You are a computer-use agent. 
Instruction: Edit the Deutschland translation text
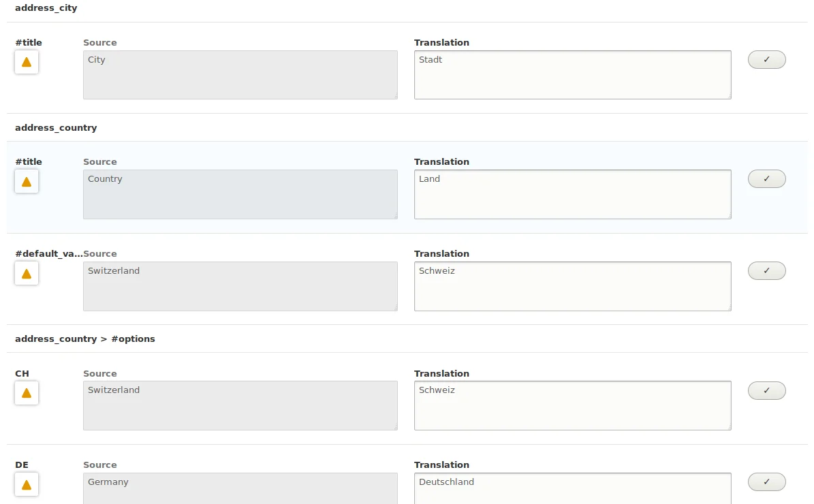(x=572, y=489)
